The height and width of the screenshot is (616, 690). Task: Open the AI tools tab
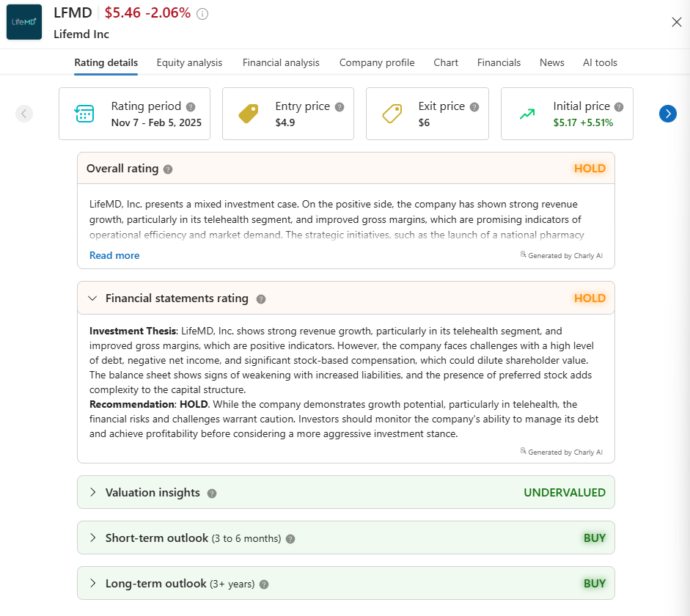(600, 62)
